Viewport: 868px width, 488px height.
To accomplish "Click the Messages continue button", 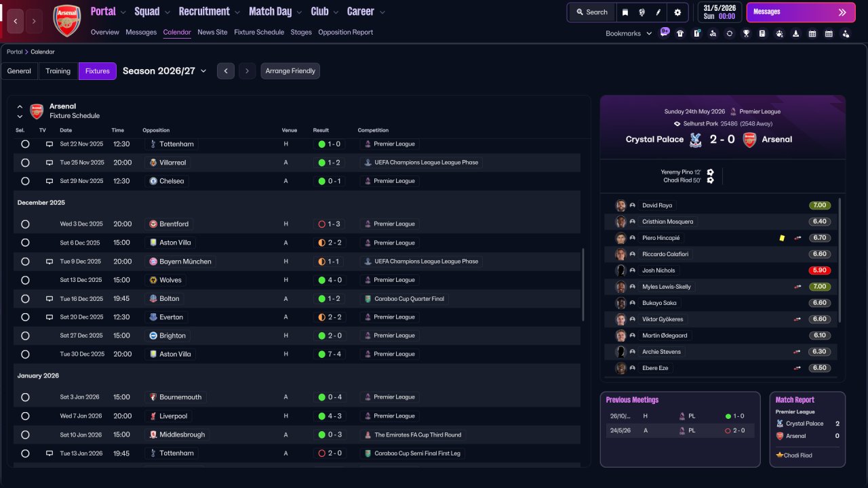I will point(801,12).
